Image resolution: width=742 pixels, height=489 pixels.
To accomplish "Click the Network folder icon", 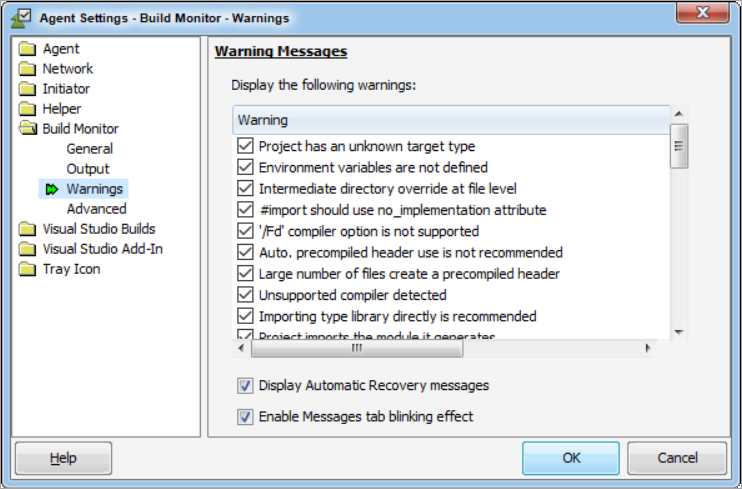I will point(27,69).
